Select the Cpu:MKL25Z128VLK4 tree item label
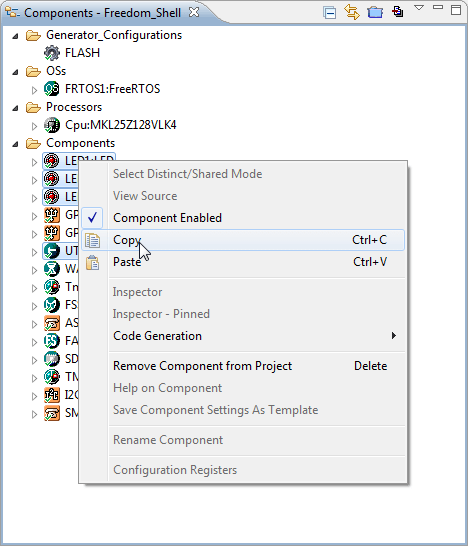 [x=120, y=125]
